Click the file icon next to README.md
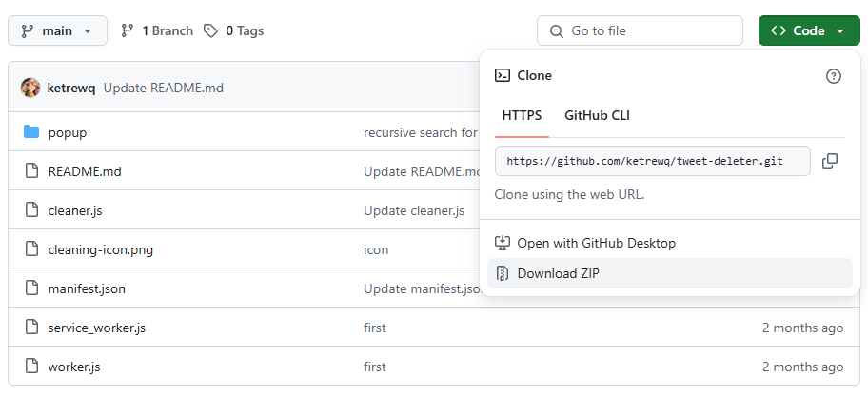Screen dimensions: 868x397 click(32, 171)
